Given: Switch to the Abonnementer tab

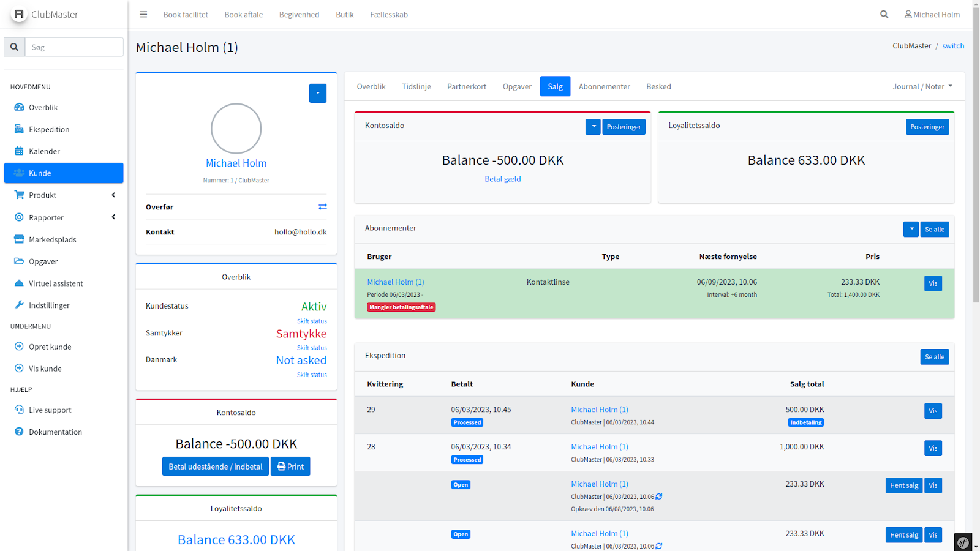Looking at the screenshot, I should 604,87.
